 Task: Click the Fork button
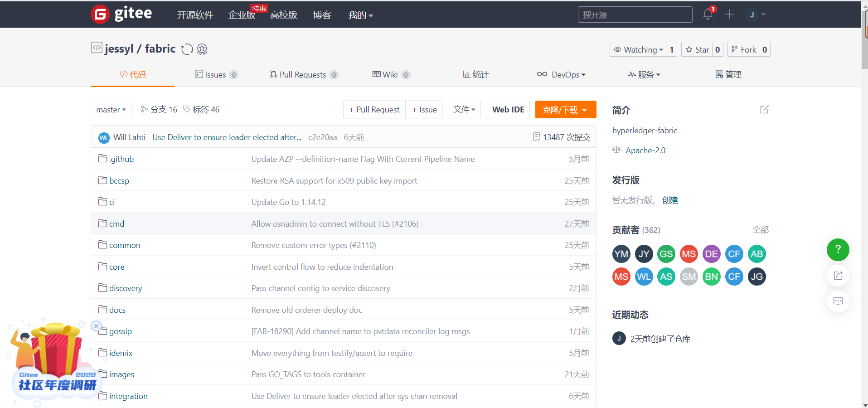[x=744, y=49]
